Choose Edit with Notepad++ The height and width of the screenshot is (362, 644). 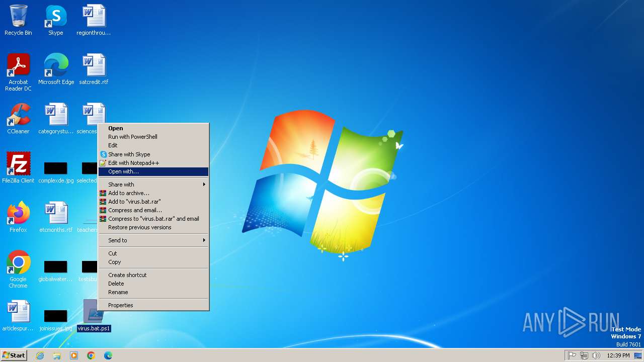[153, 163]
